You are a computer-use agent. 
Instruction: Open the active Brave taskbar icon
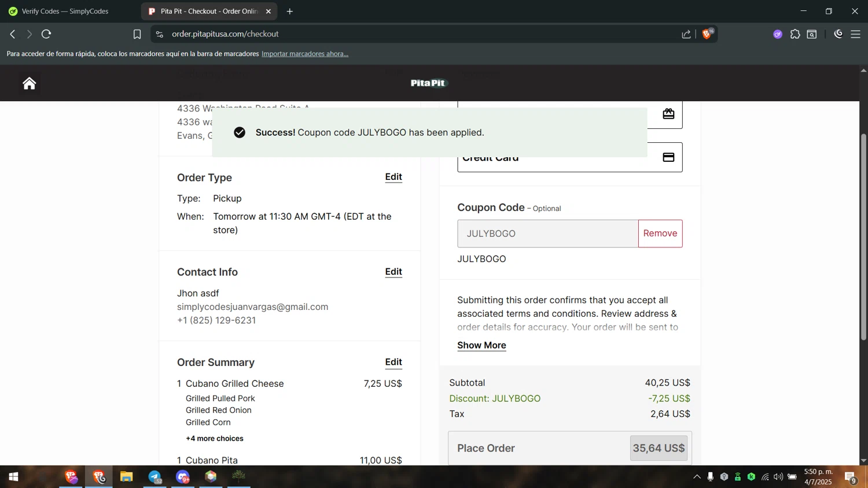click(100, 477)
